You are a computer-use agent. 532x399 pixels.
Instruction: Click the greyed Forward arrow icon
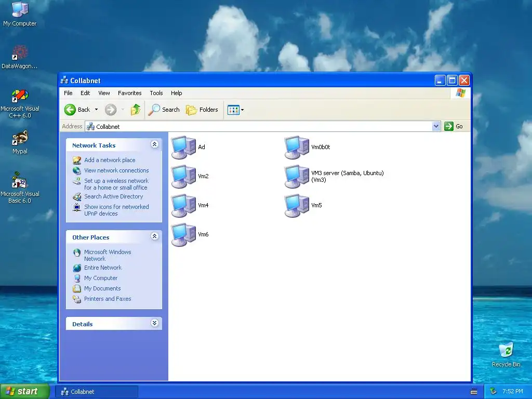tap(111, 110)
